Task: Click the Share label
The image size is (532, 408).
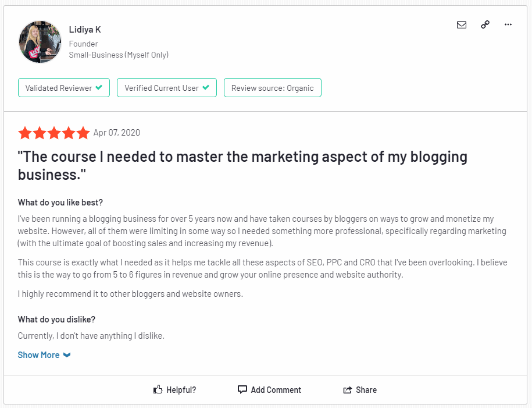Action: point(366,389)
